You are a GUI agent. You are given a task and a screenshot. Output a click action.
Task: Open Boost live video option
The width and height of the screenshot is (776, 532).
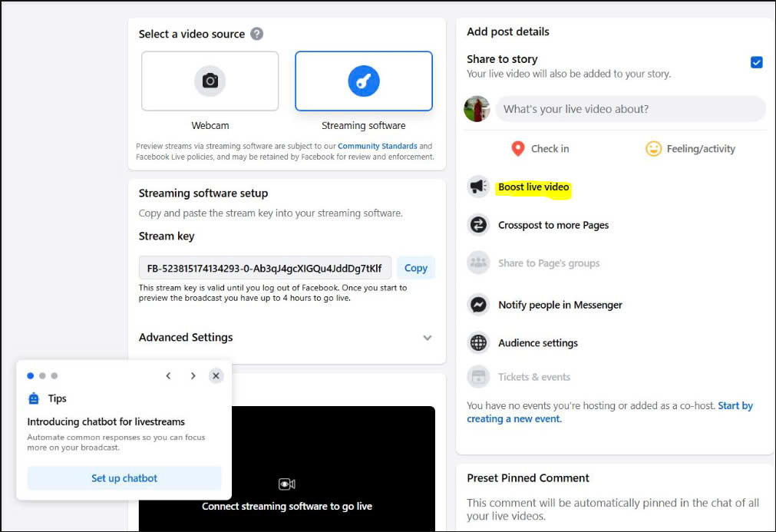pos(533,187)
